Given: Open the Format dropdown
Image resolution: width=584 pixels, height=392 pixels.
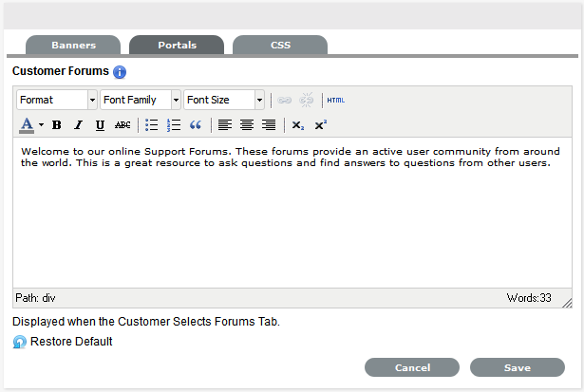Looking at the screenshot, I should [57, 100].
